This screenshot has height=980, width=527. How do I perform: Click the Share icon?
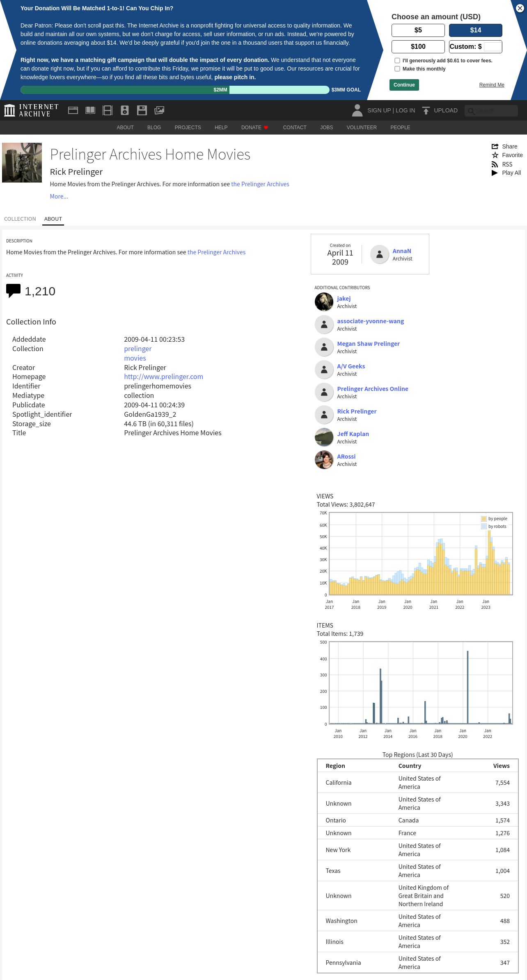(x=495, y=146)
